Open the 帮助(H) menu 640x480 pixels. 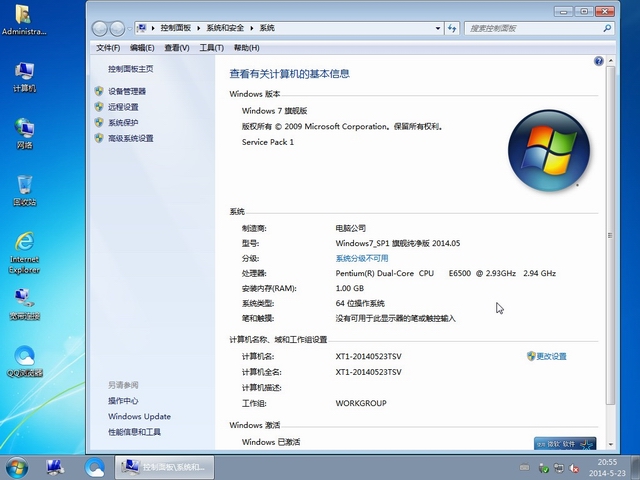point(247,48)
